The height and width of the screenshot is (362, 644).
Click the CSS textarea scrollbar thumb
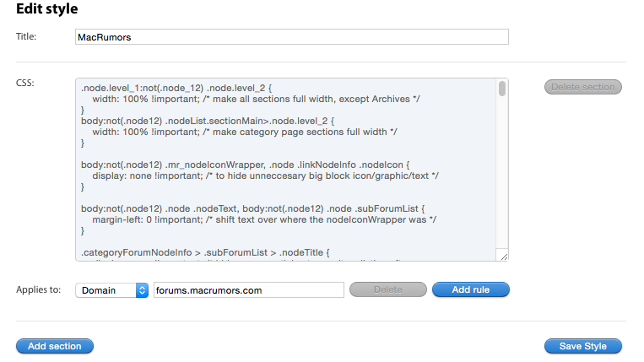tap(502, 89)
